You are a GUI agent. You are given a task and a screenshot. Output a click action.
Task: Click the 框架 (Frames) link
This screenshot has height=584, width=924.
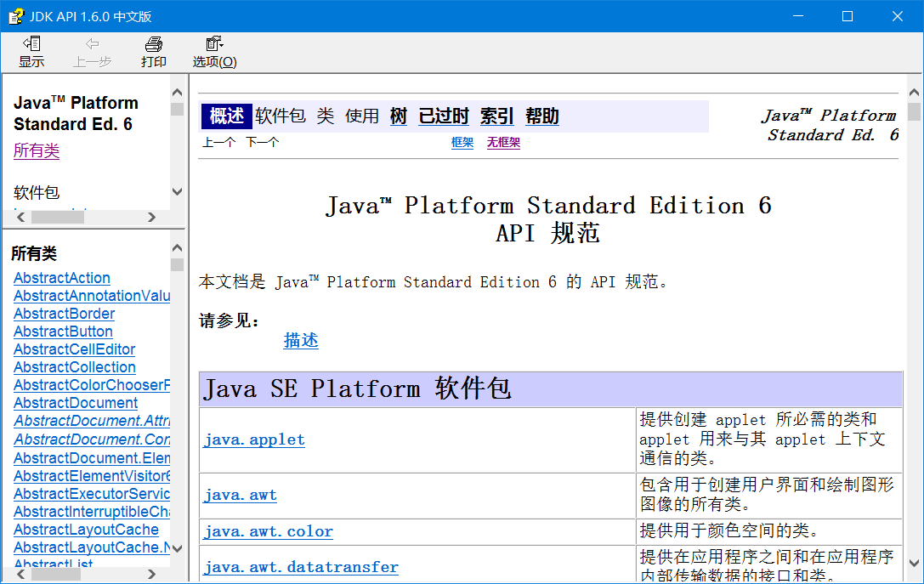(462, 143)
